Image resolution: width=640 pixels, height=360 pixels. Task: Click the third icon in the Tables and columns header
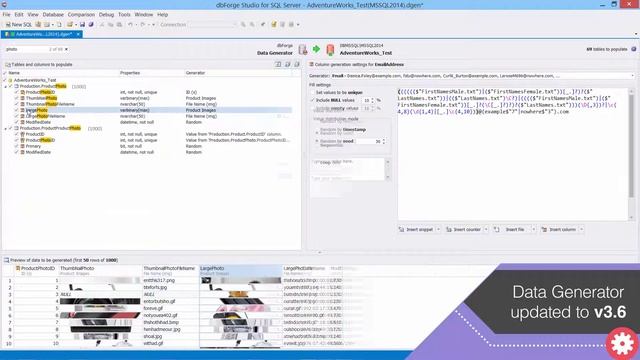click(297, 64)
